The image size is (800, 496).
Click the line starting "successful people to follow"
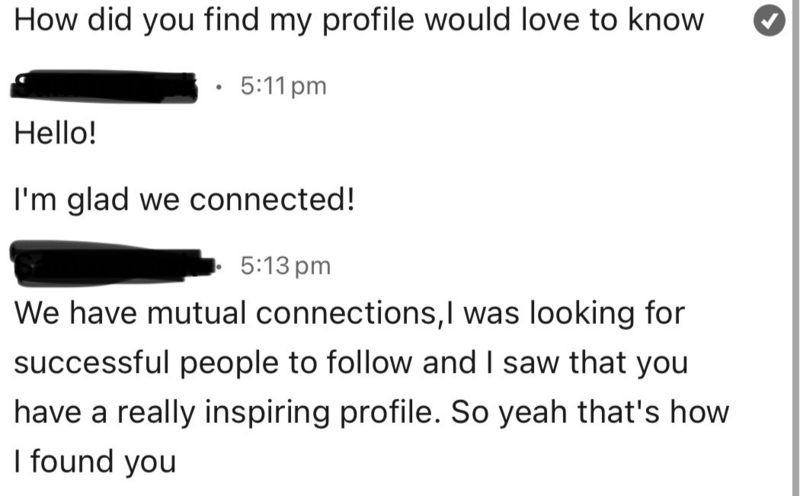click(x=351, y=362)
